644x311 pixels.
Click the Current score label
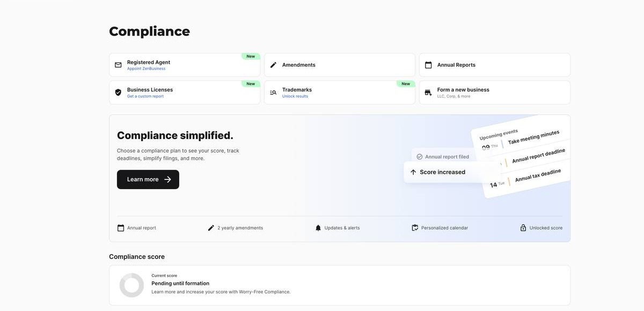point(164,276)
